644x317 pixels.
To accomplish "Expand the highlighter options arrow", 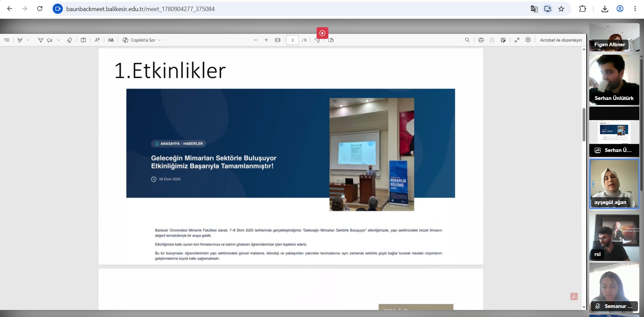I will click(x=28, y=40).
